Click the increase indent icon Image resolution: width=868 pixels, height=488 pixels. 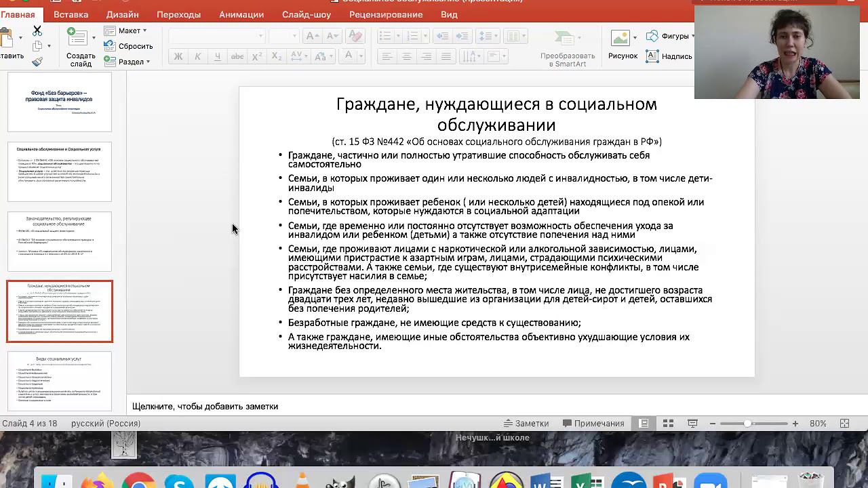tap(461, 36)
